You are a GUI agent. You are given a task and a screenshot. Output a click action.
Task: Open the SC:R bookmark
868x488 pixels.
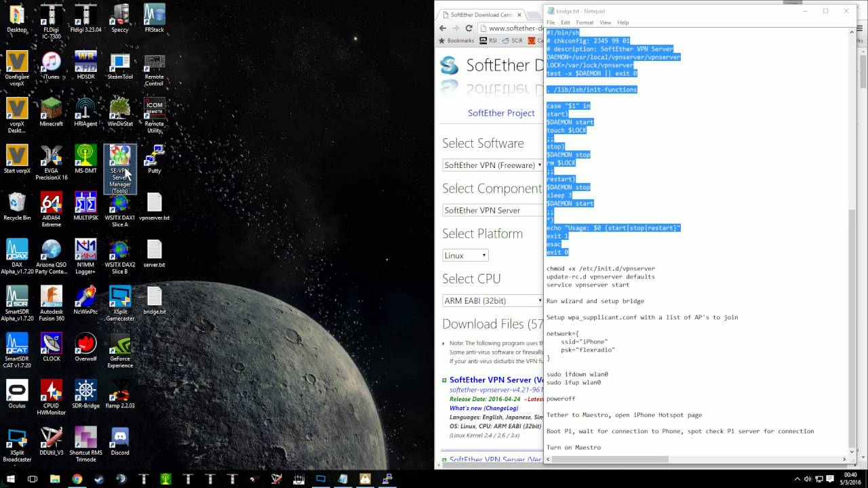(513, 41)
